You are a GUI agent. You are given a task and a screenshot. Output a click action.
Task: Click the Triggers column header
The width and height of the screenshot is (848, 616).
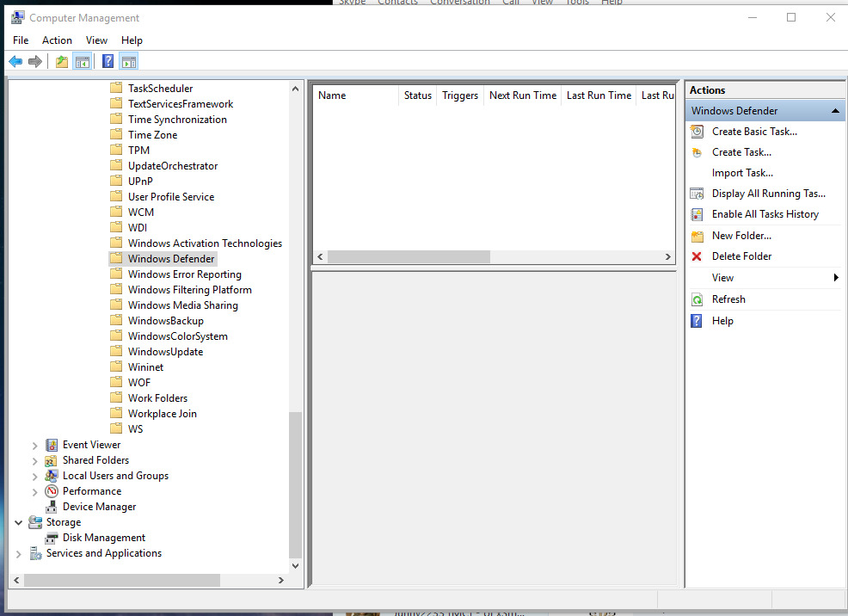click(x=460, y=95)
